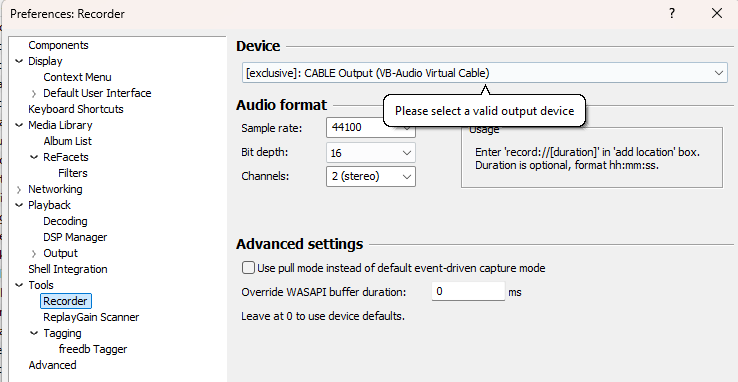738x382 pixels.
Task: Click the help question mark button
Action: coord(672,13)
